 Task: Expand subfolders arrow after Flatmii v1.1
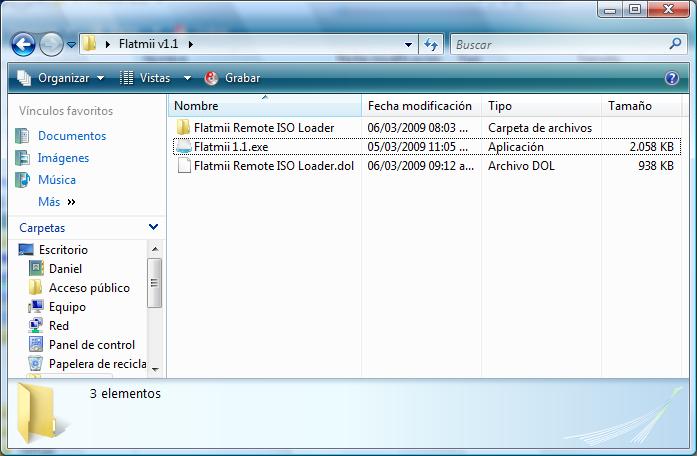pyautogui.click(x=191, y=44)
